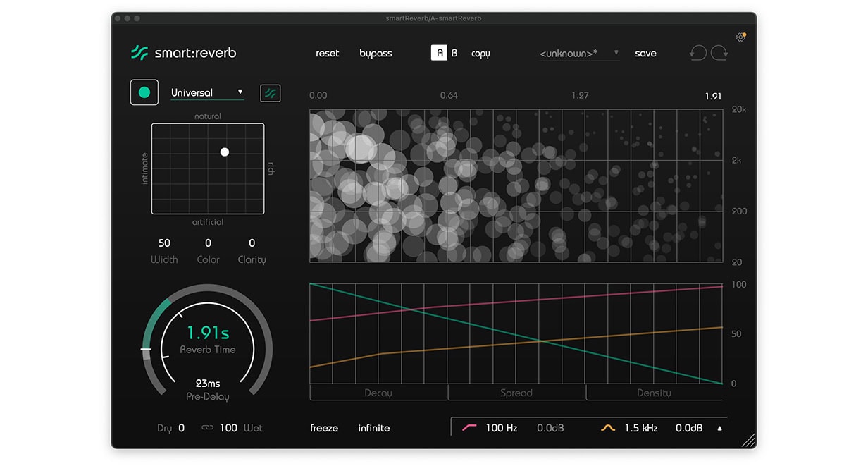Click the Color value 0
This screenshot has width=868, height=466.
[x=208, y=243]
